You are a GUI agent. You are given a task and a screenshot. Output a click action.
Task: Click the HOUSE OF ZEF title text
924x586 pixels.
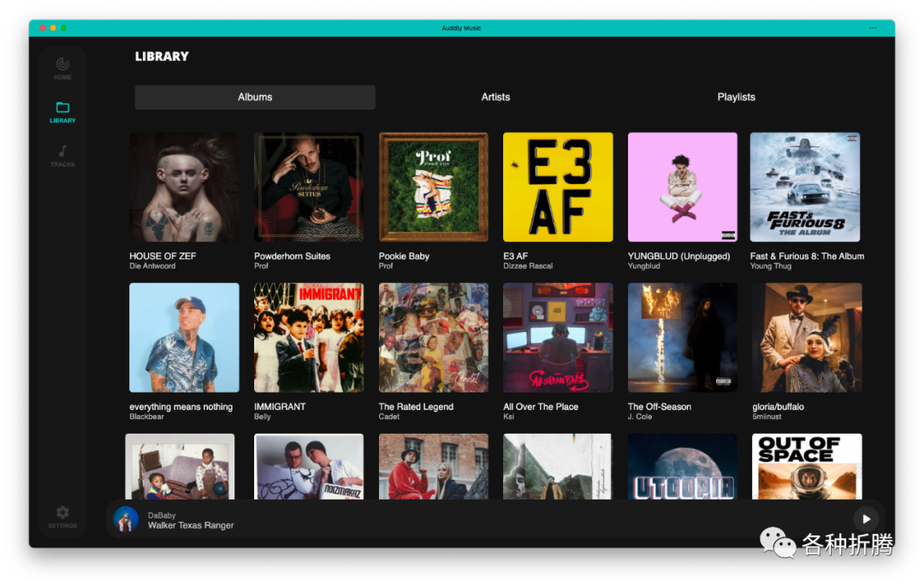163,256
